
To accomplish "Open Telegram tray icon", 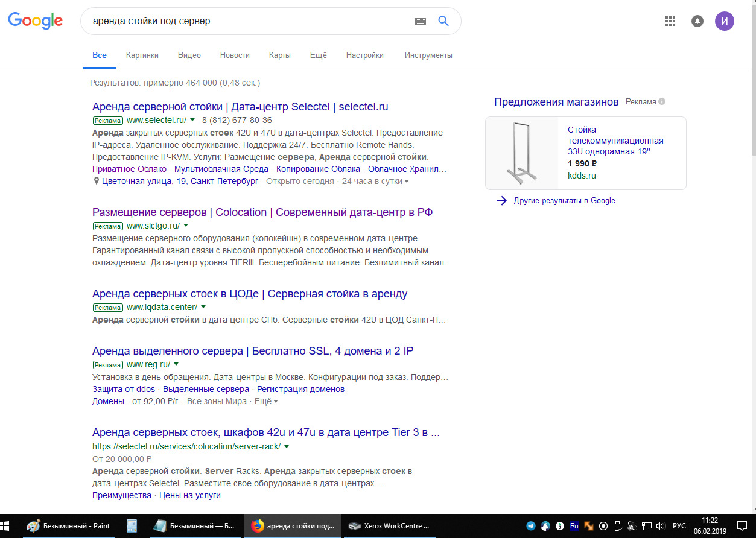I will pyautogui.click(x=531, y=526).
